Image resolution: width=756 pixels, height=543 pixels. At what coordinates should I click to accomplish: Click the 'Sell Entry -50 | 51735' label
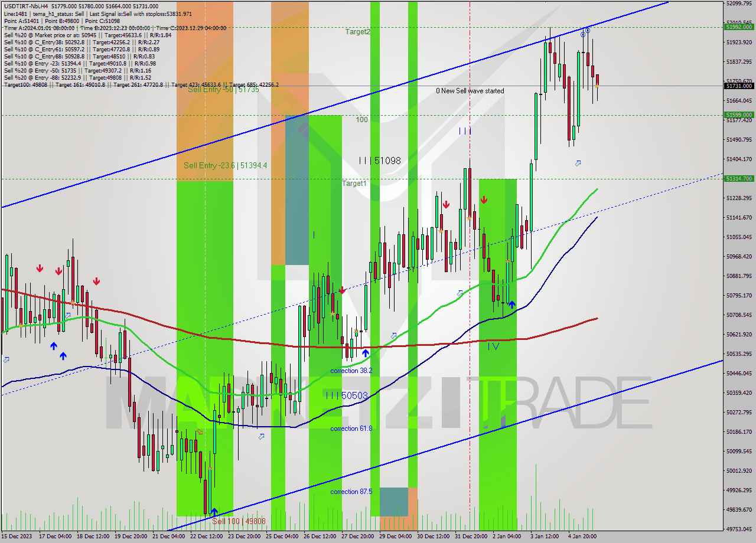[x=223, y=90]
